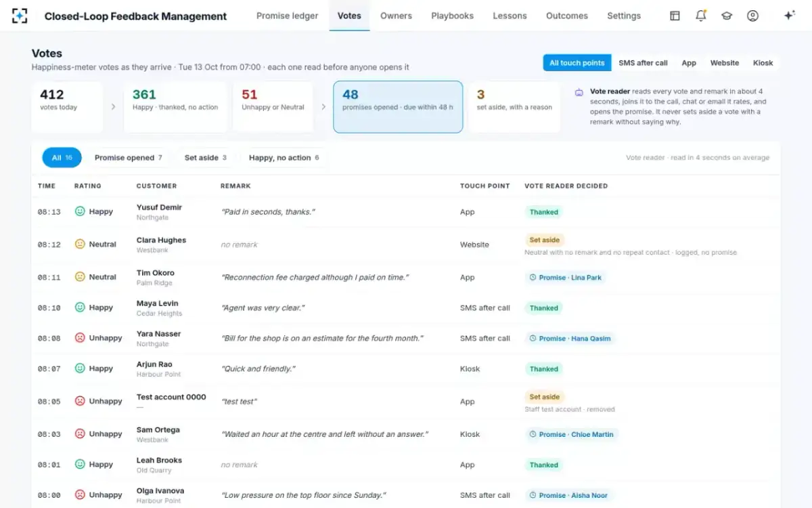Select customer name Yara Nasser
Screen dimensions: 812x508
click(x=159, y=333)
